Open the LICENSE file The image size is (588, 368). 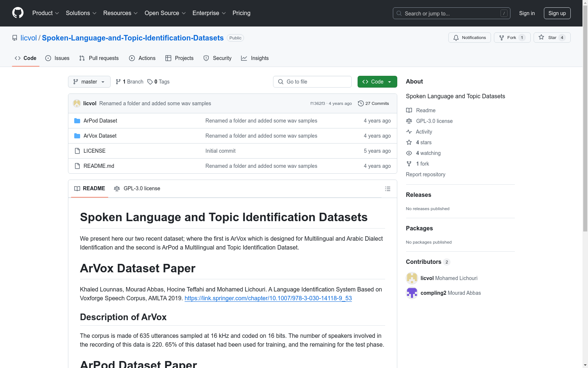tap(94, 151)
